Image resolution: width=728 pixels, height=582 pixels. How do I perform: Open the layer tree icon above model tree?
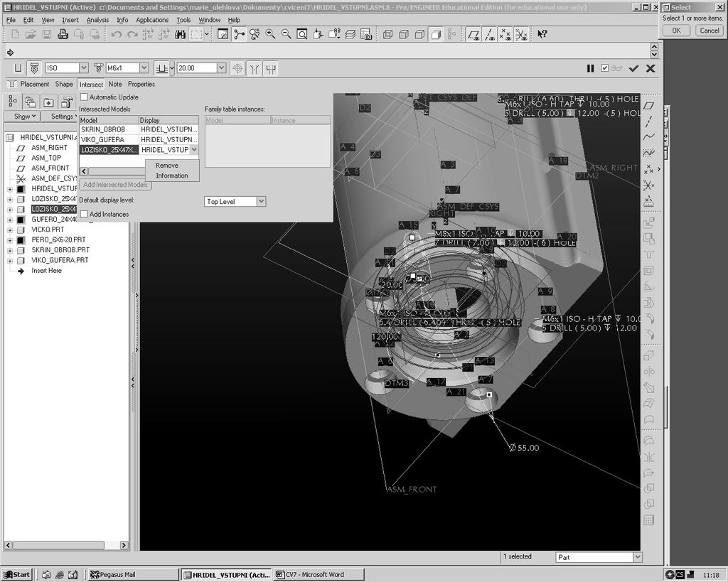pos(30,102)
